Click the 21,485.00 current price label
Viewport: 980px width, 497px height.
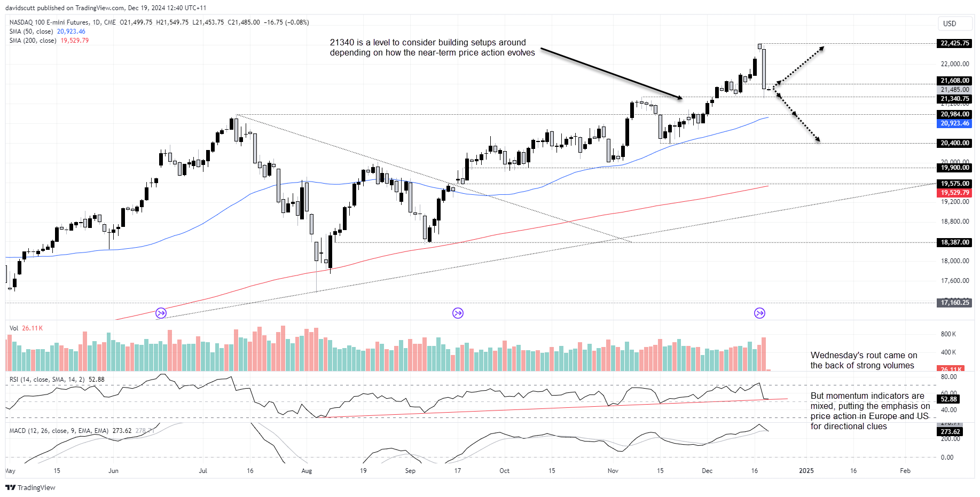[x=954, y=90]
